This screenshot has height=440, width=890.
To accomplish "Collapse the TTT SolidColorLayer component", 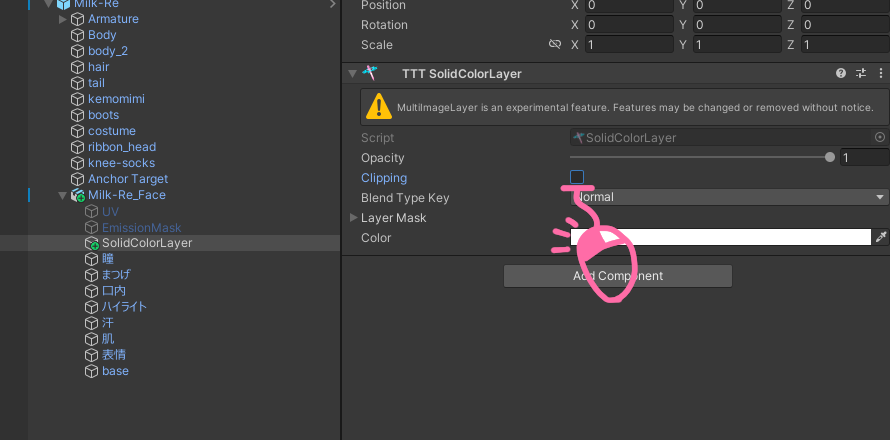I will pos(352,74).
